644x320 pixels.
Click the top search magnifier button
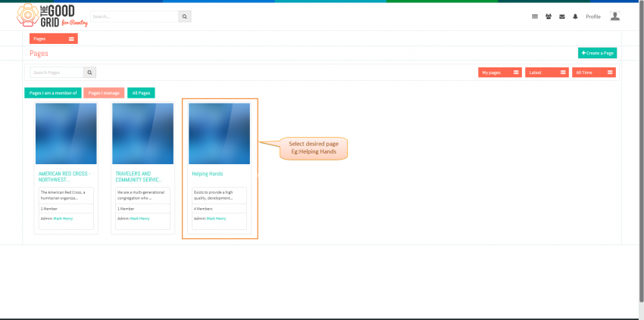coord(184,17)
